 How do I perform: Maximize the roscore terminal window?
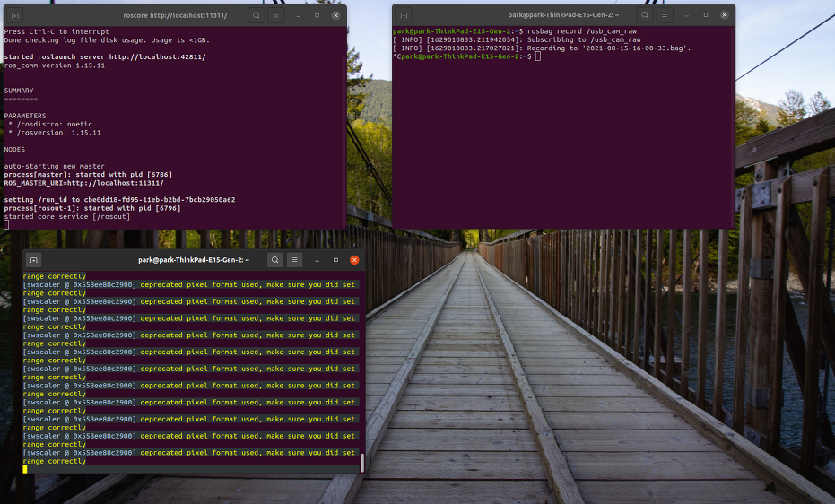[x=317, y=15]
